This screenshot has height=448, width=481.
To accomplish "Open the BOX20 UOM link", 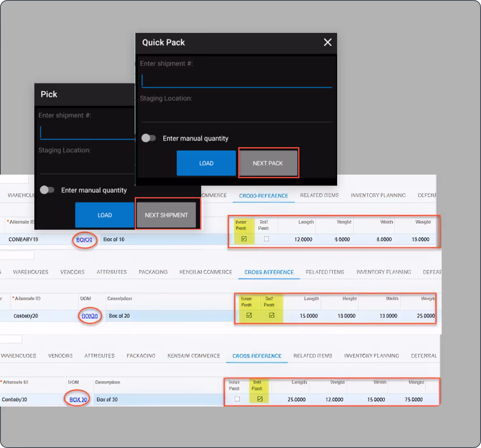I will coord(90,316).
